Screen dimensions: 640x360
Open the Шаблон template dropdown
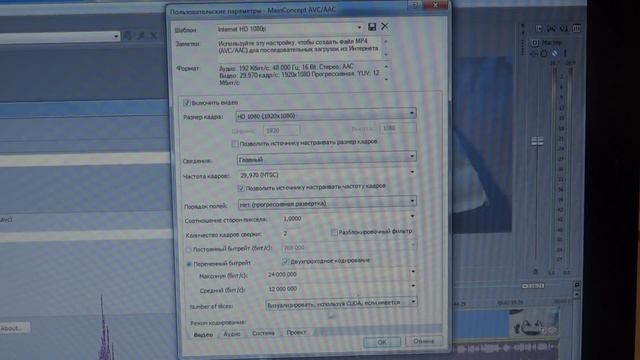click(359, 28)
